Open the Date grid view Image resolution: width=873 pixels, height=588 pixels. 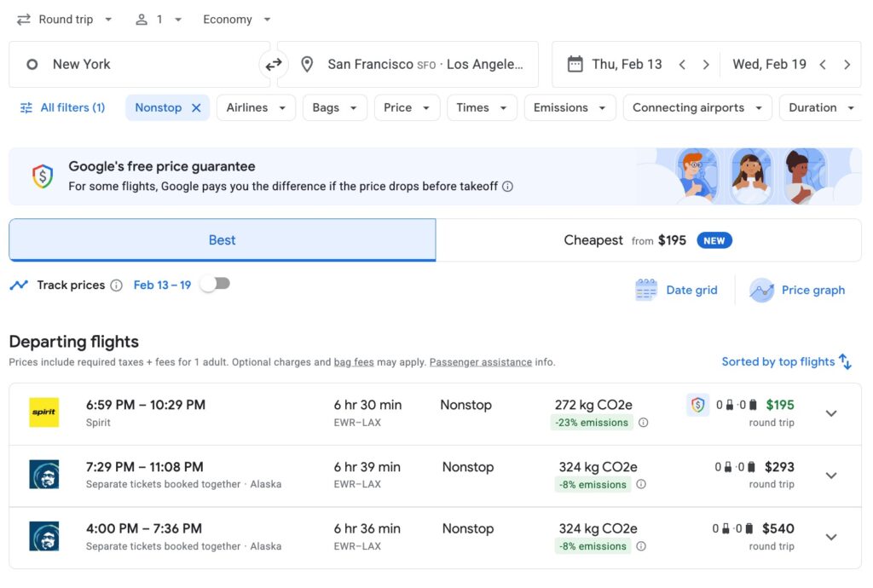[x=676, y=290]
